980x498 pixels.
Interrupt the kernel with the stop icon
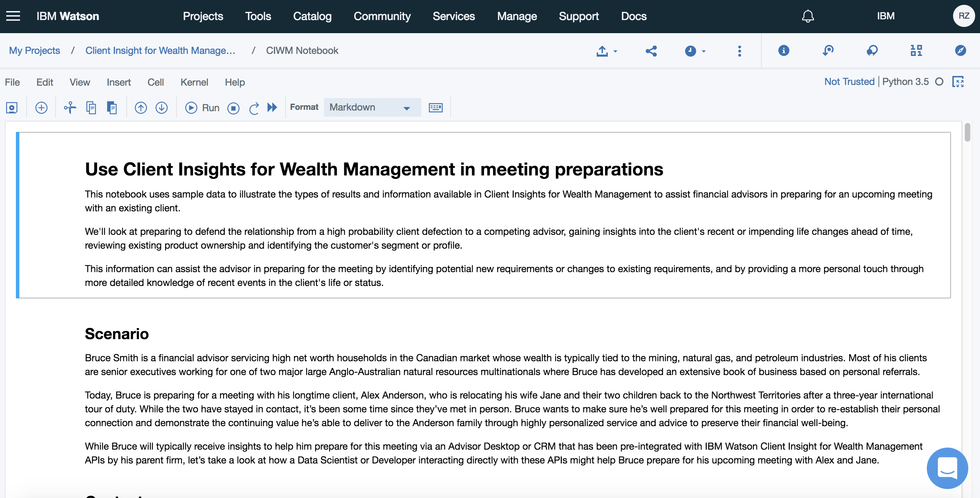pyautogui.click(x=233, y=108)
